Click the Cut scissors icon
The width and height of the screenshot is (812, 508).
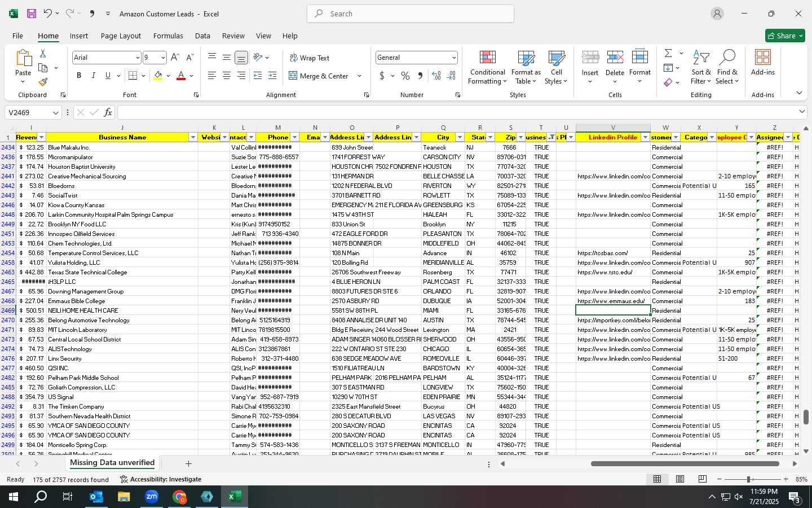tap(43, 53)
